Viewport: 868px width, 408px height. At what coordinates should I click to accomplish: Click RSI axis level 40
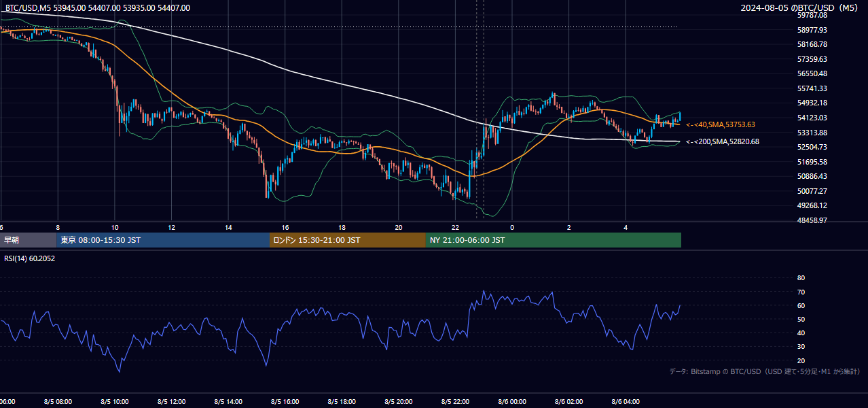pyautogui.click(x=801, y=333)
